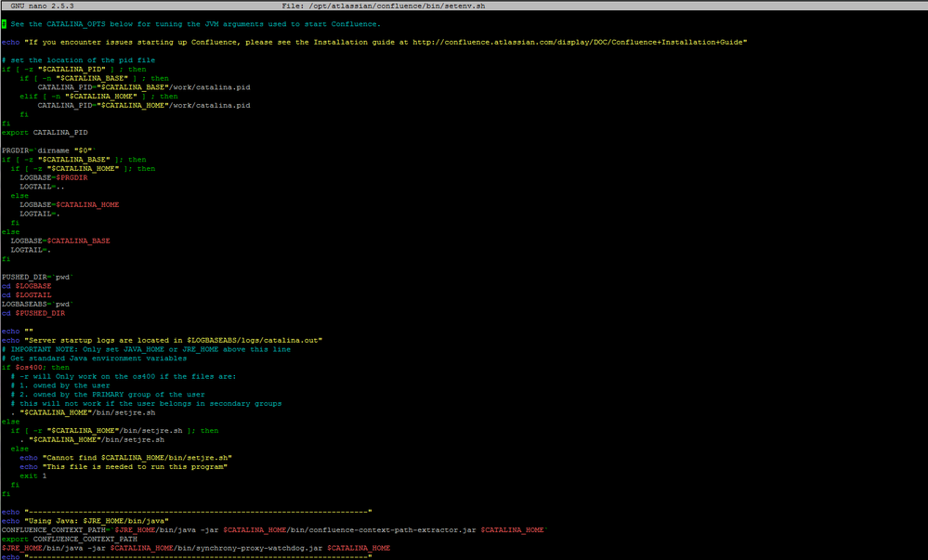The width and height of the screenshot is (928, 560).
Task: Click the "export CONFLUENCE_CONTEXT_PATH" line
Action: coord(70,540)
